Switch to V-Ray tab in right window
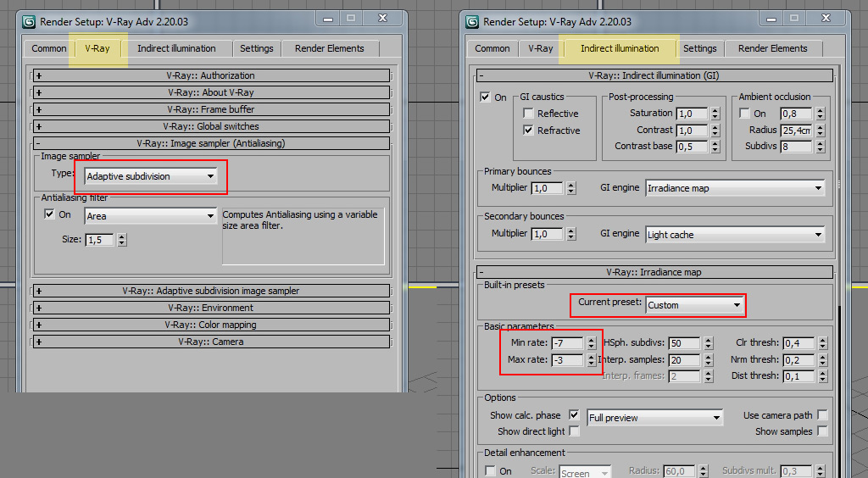Image resolution: width=868 pixels, height=478 pixels. coord(541,48)
